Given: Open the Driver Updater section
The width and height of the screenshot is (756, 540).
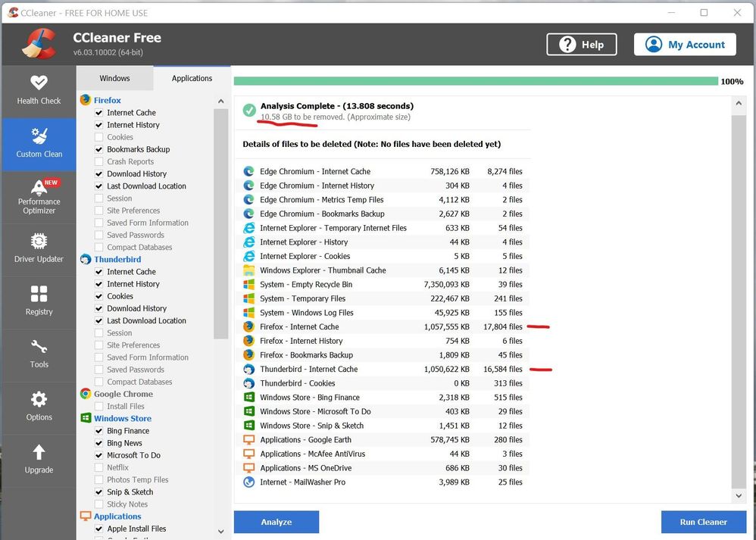Looking at the screenshot, I should (x=39, y=250).
